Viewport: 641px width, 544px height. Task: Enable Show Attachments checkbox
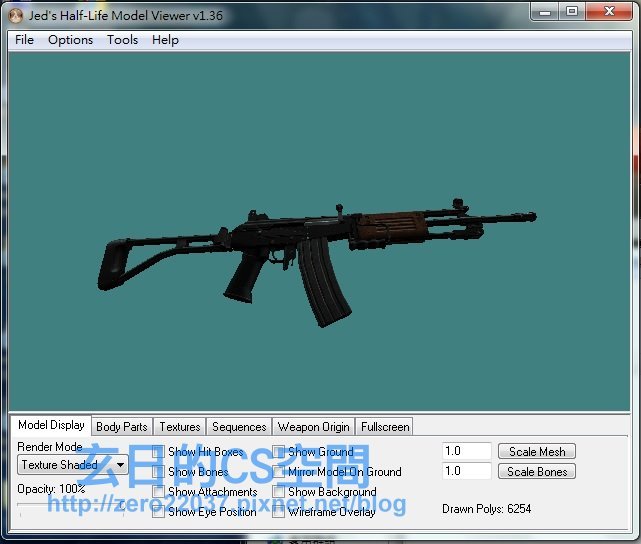point(158,492)
